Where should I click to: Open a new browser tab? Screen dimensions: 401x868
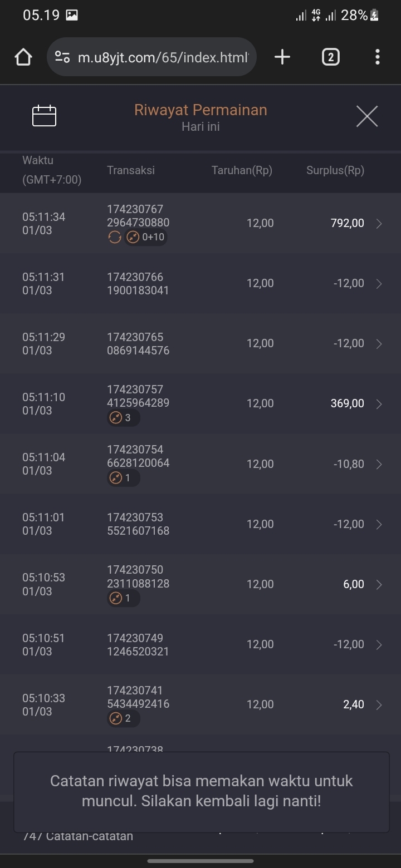282,57
